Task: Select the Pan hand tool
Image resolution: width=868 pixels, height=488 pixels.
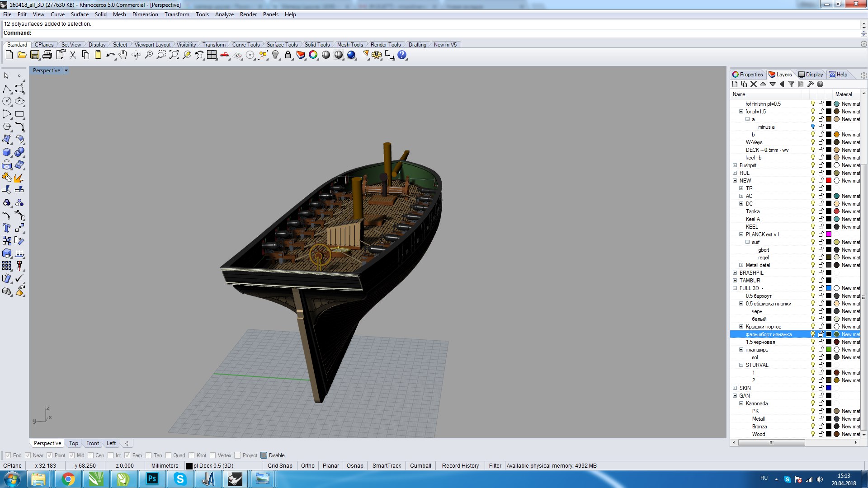Action: [123, 55]
